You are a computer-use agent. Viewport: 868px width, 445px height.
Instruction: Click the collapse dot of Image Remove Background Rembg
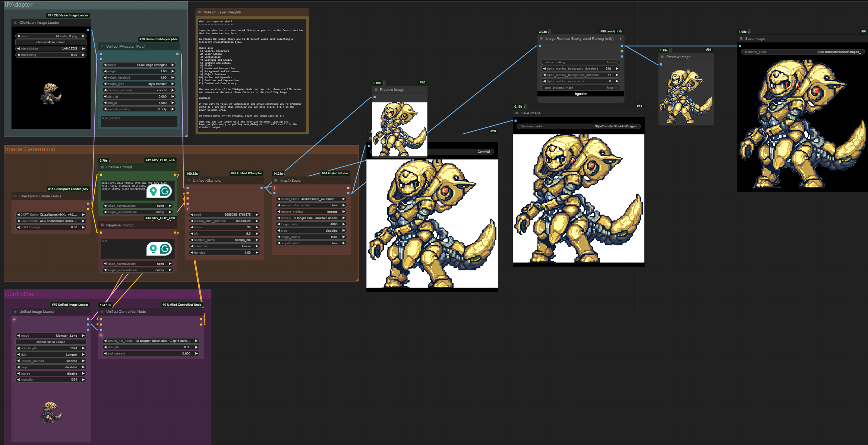541,38
